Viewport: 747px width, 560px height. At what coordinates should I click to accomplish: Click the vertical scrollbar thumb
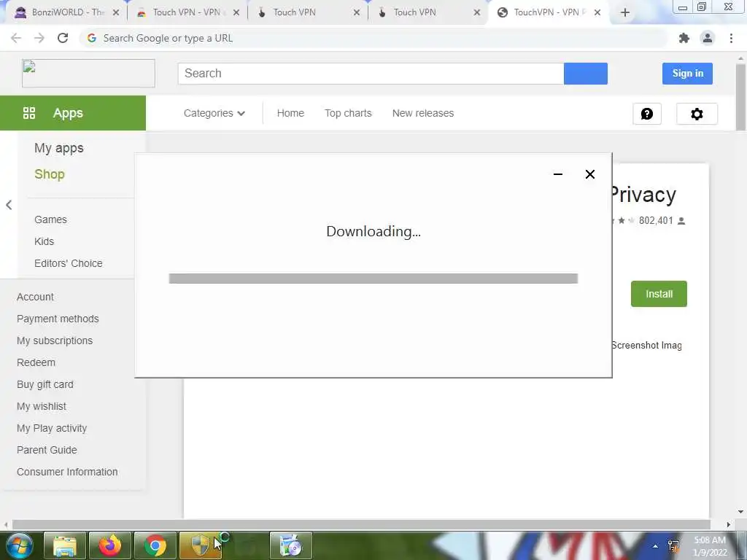click(x=741, y=96)
